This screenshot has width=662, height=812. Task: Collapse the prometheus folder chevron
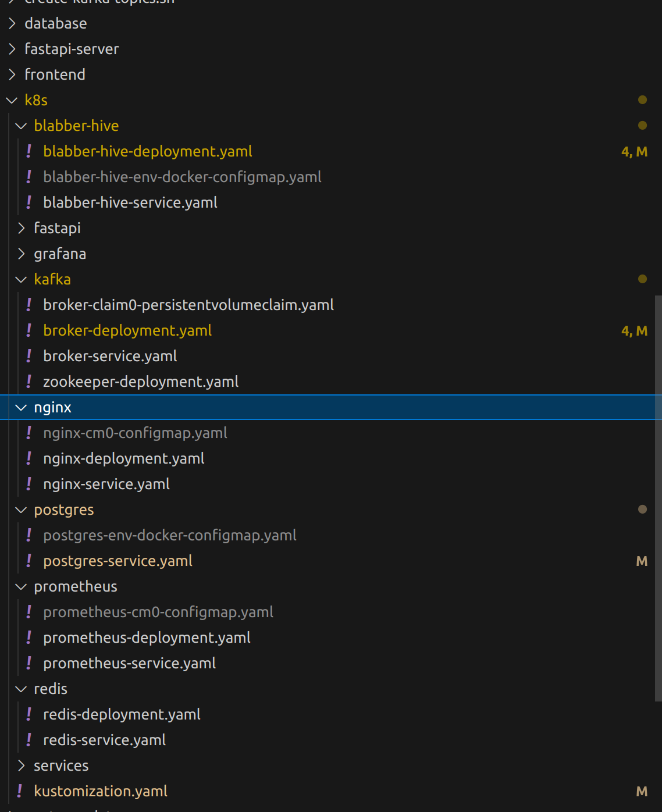(22, 586)
